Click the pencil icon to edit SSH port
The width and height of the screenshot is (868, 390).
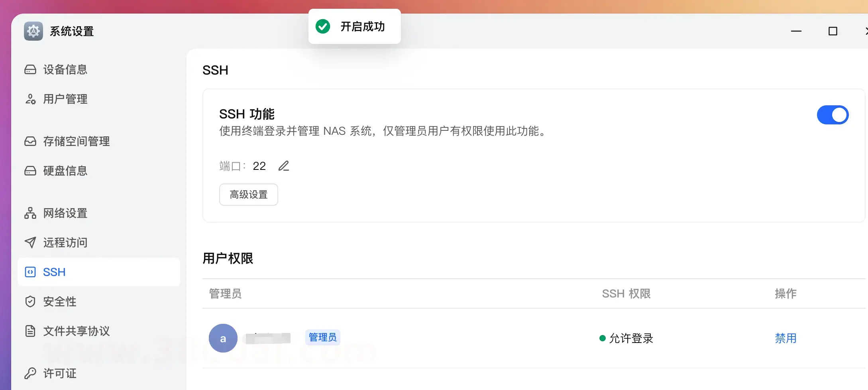(283, 166)
